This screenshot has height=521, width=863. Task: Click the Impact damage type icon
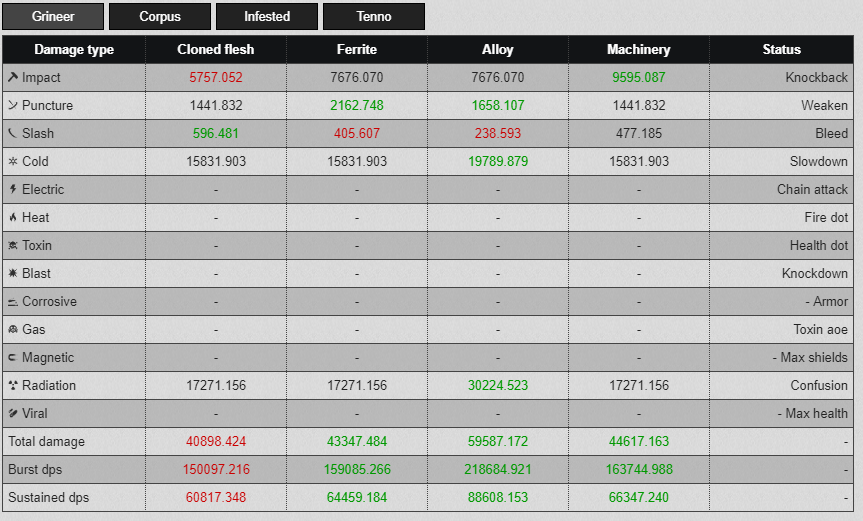12,77
